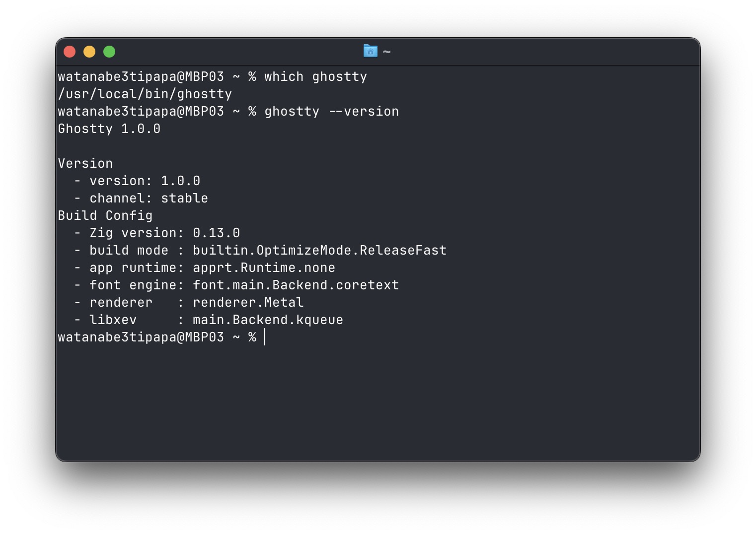The width and height of the screenshot is (756, 535).
Task: Click the tilde title text
Action: [386, 52]
